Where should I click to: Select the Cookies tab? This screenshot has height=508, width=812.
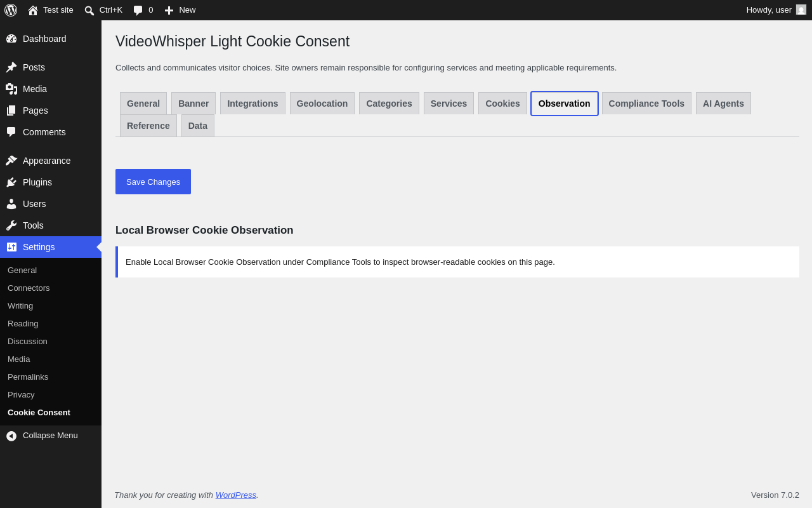(x=502, y=104)
